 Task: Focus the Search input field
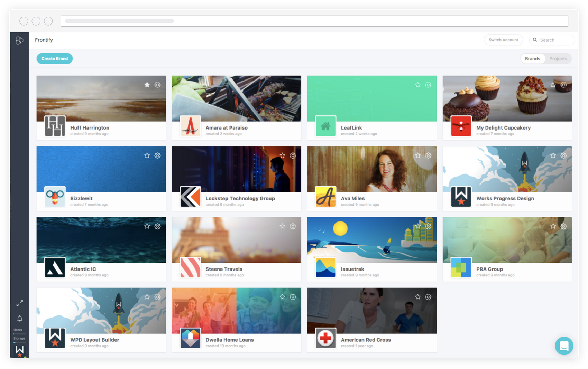pyautogui.click(x=552, y=40)
